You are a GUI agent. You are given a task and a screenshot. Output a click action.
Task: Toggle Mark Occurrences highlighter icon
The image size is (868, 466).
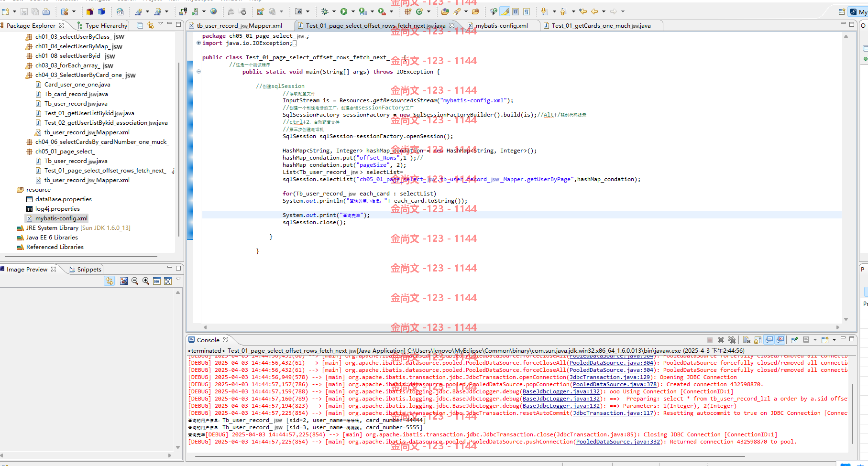pyautogui.click(x=505, y=11)
